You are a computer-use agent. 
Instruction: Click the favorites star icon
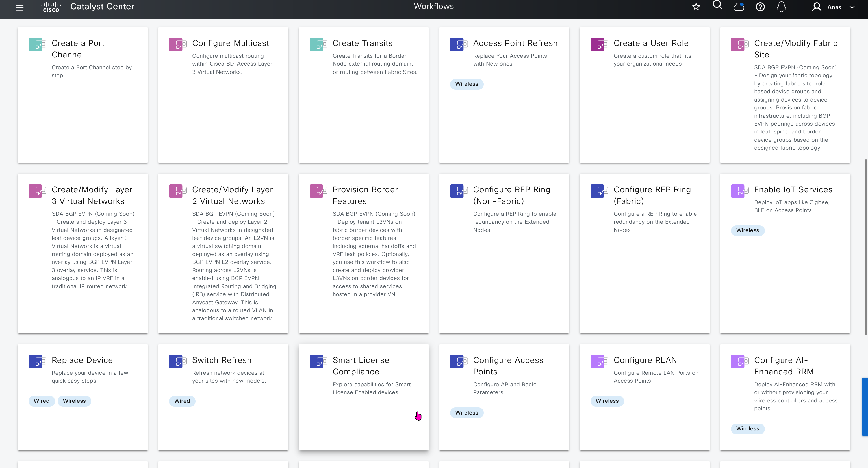[x=696, y=7]
